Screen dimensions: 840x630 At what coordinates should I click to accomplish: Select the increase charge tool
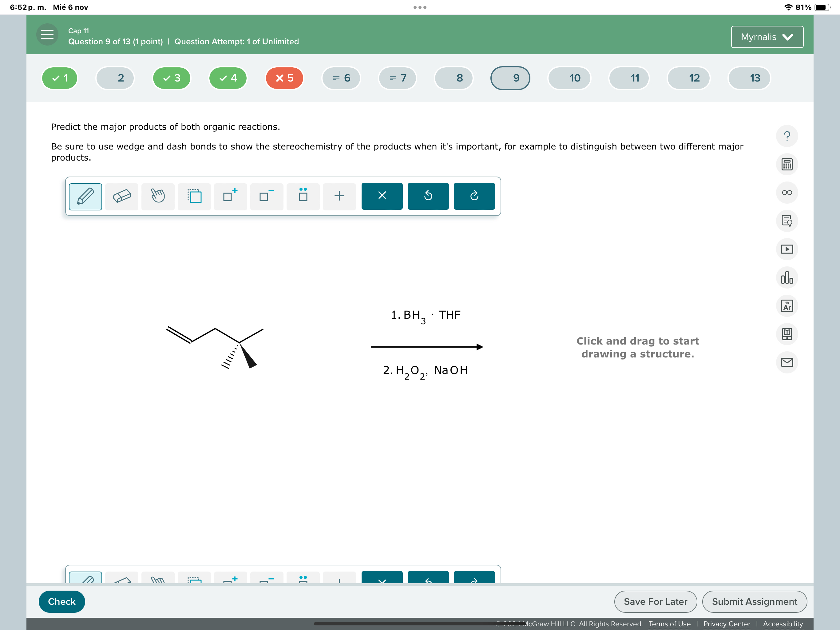coord(230,196)
